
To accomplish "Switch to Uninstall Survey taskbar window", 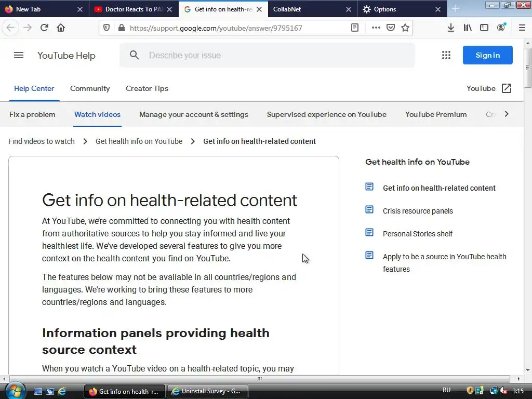I will pyautogui.click(x=207, y=391).
